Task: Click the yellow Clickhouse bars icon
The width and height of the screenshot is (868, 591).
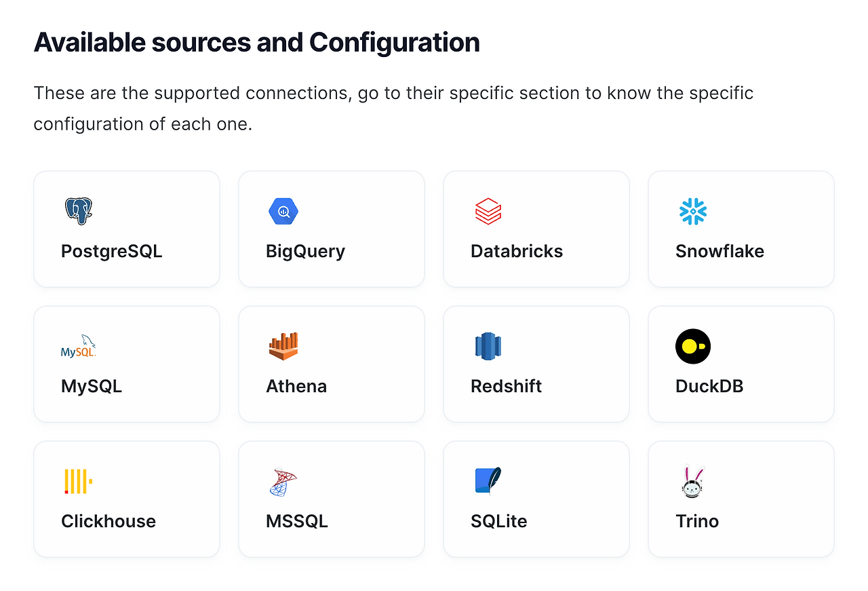Action: coord(79,481)
